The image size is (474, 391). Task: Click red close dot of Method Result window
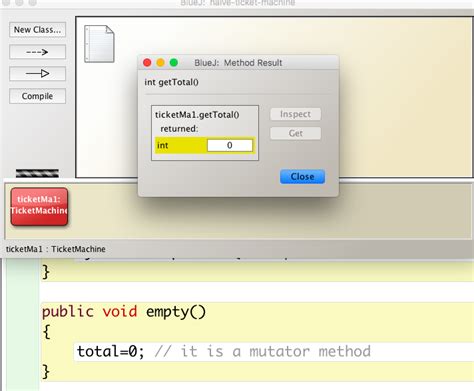tap(147, 63)
